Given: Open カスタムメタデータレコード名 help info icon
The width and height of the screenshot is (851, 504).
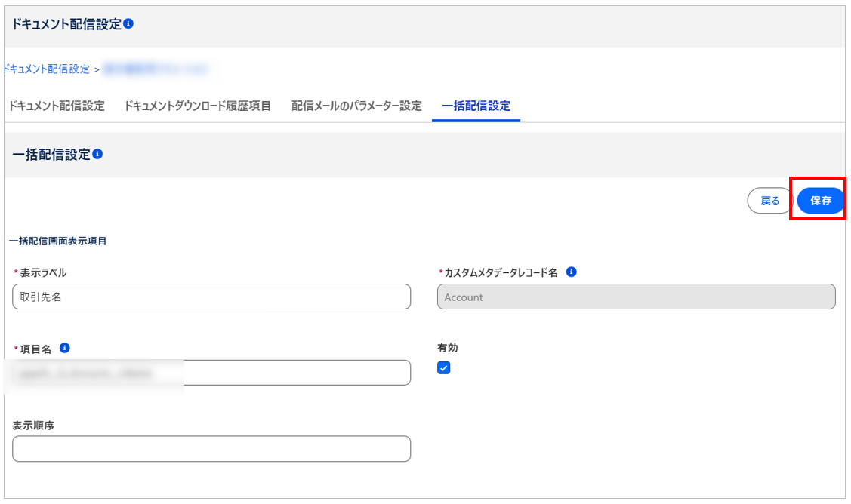Looking at the screenshot, I should [x=571, y=272].
